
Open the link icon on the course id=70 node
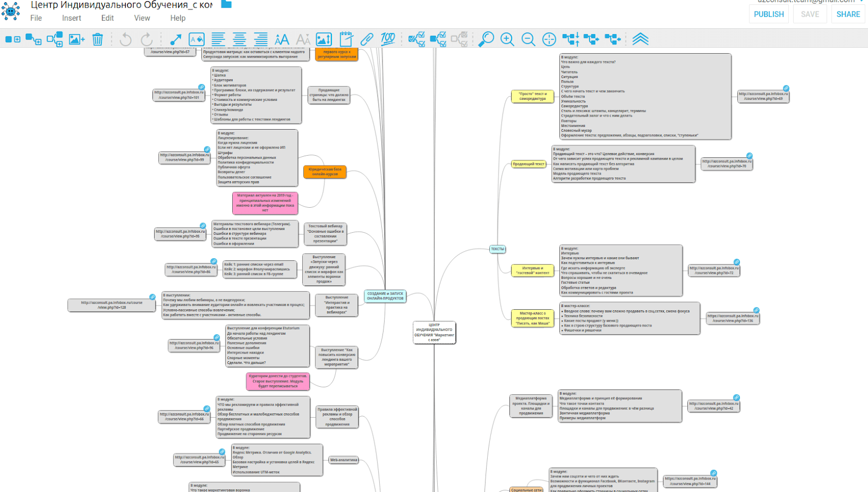point(749,156)
